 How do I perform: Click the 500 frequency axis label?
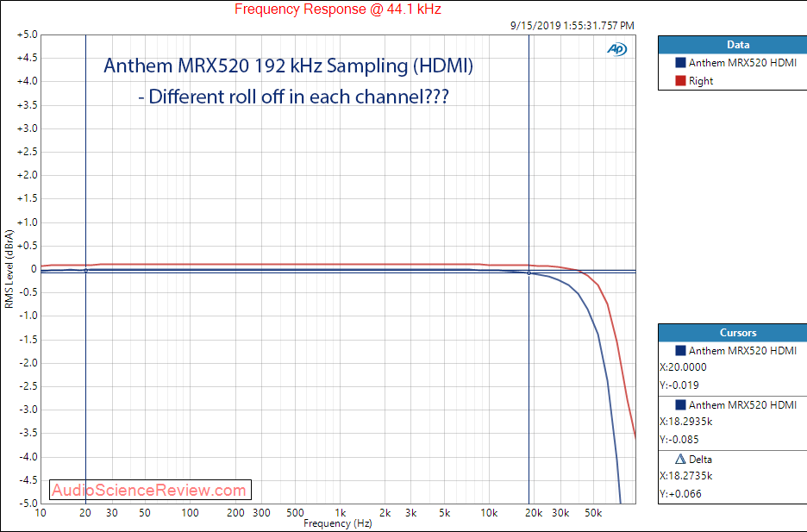[x=295, y=513]
